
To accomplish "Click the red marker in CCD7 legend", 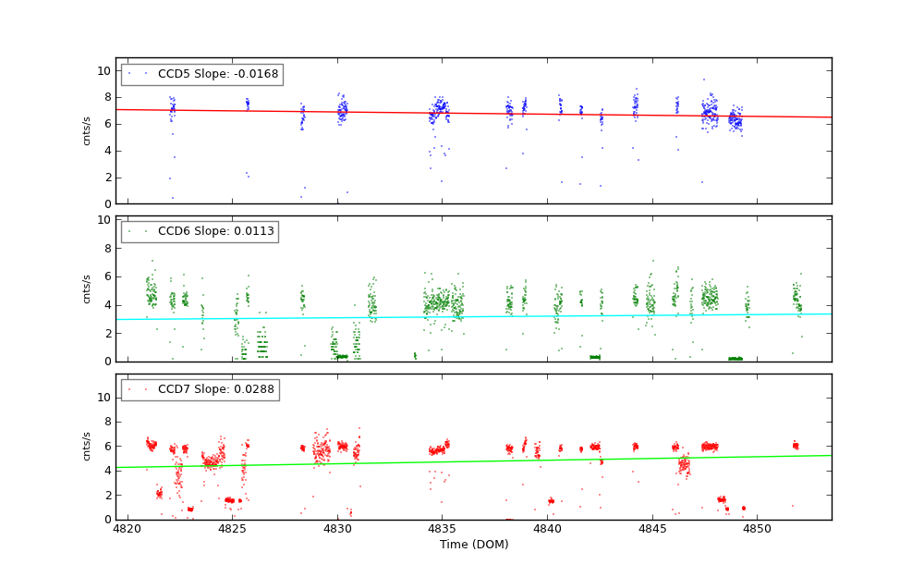I will point(129,390).
